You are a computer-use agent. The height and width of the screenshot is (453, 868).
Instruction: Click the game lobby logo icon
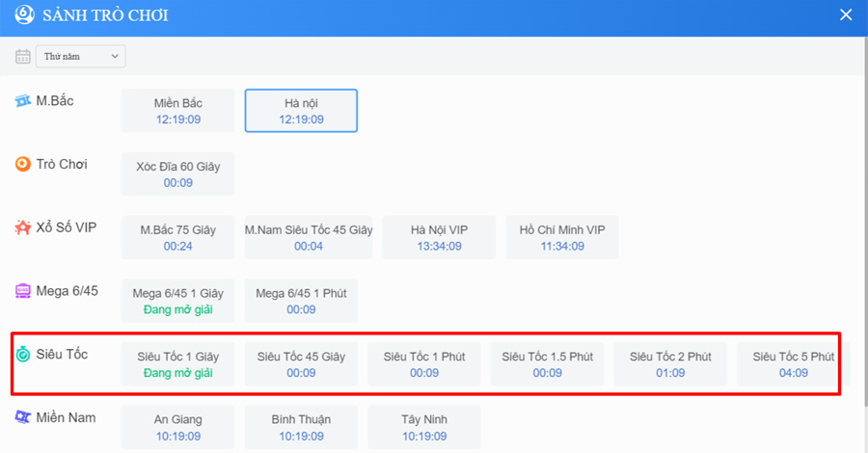pyautogui.click(x=23, y=16)
